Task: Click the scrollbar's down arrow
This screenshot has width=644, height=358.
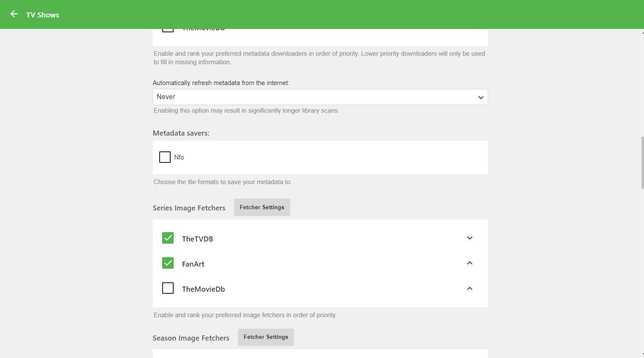Action: [642, 354]
